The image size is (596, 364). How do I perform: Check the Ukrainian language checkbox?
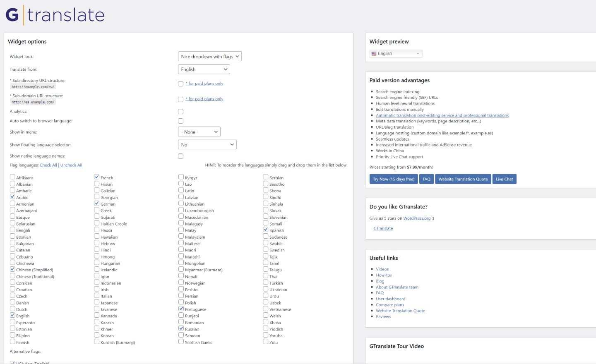(x=266, y=289)
